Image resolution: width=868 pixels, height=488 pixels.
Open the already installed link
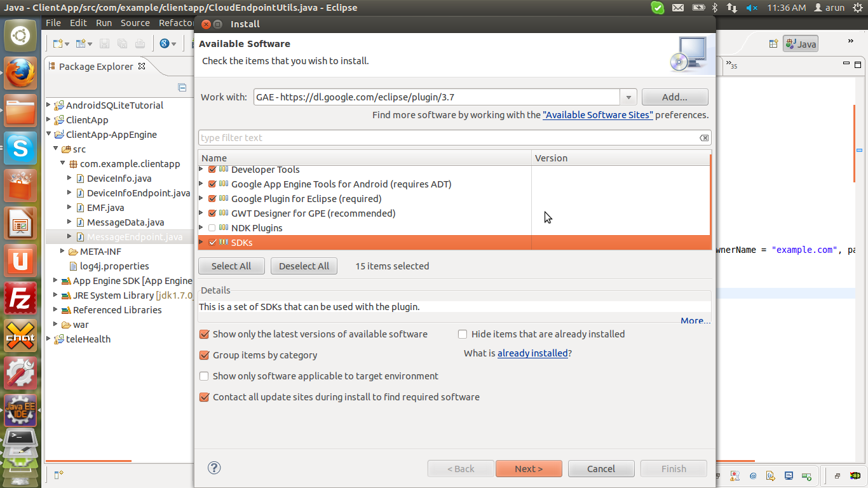coord(532,353)
